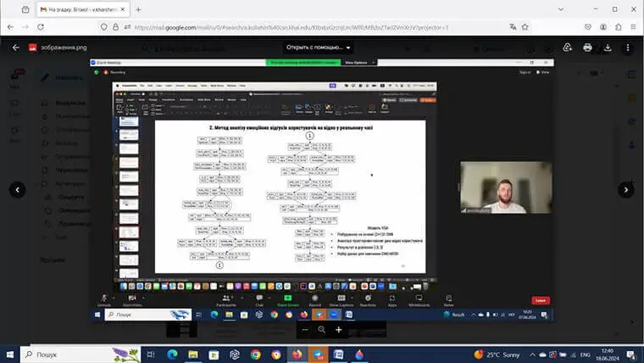
Task: Reset zoom with the magnifier icon
Action: click(322, 329)
